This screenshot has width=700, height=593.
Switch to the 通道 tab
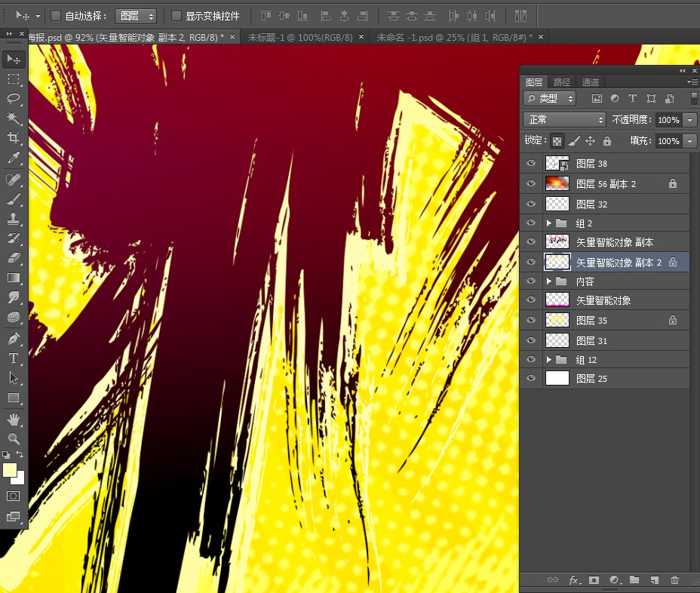click(x=590, y=82)
